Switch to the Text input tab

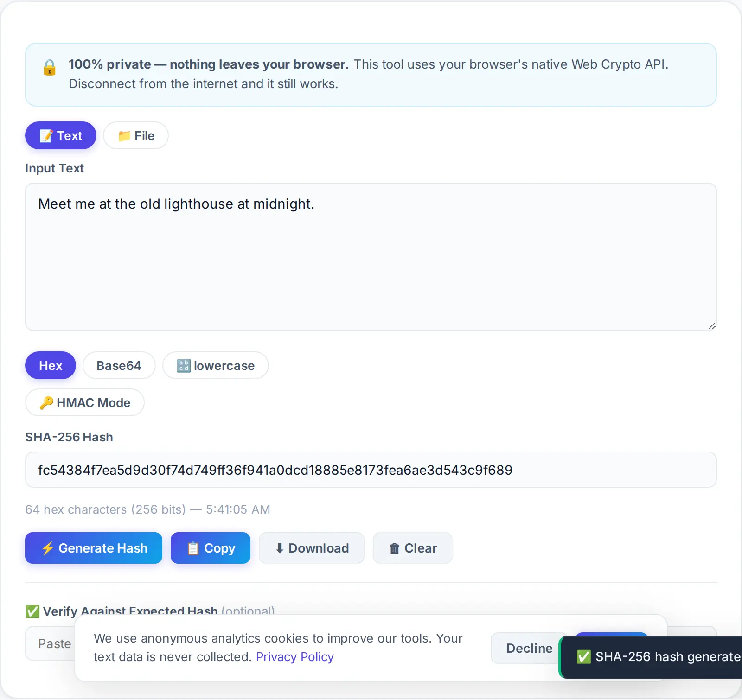61,135
